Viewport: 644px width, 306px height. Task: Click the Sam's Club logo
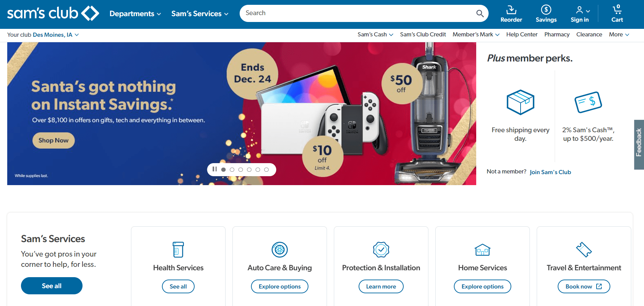[53, 13]
